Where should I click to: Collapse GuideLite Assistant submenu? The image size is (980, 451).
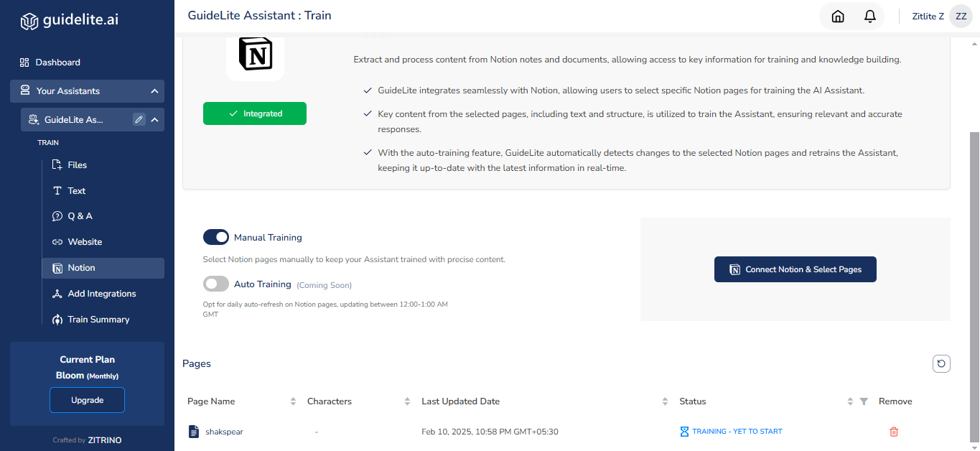[154, 120]
